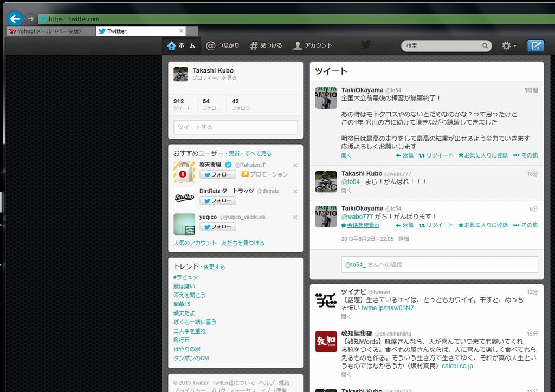Click the ツイナビ account avatar

[x=326, y=301]
